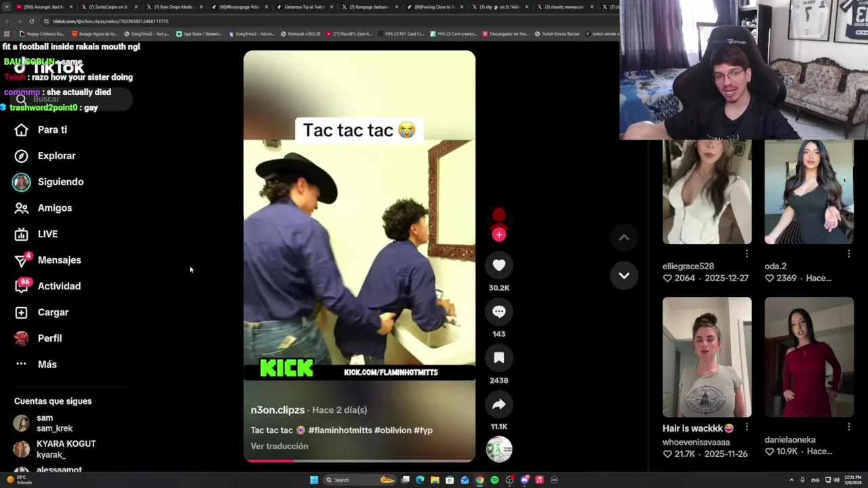The image size is (868, 488).
Task: Open elliegrace528 video thumbnail
Action: 707,192
